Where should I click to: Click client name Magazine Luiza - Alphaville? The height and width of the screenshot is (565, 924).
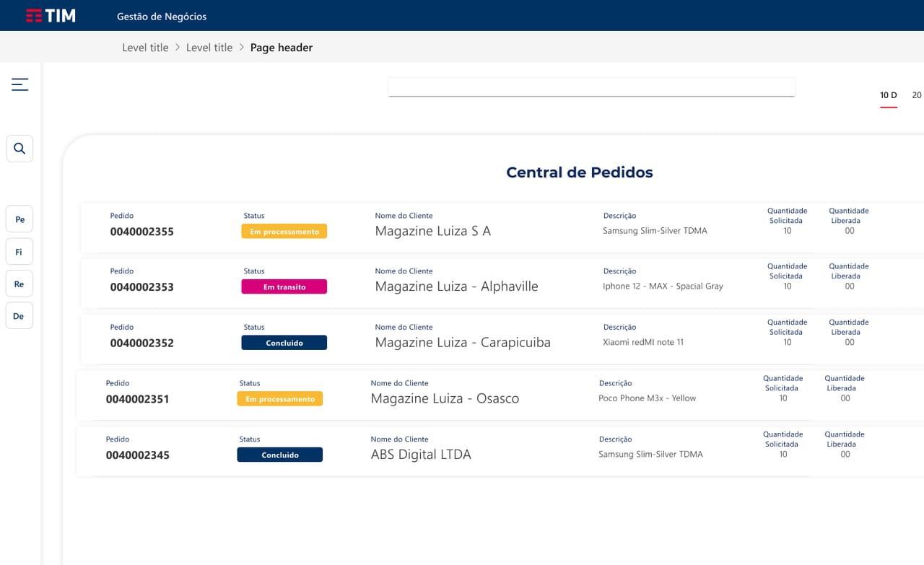point(457,286)
